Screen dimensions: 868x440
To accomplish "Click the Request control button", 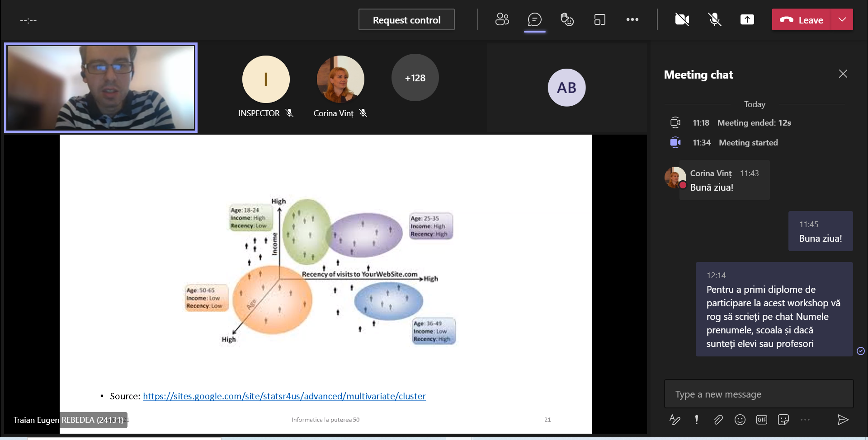I will point(406,20).
